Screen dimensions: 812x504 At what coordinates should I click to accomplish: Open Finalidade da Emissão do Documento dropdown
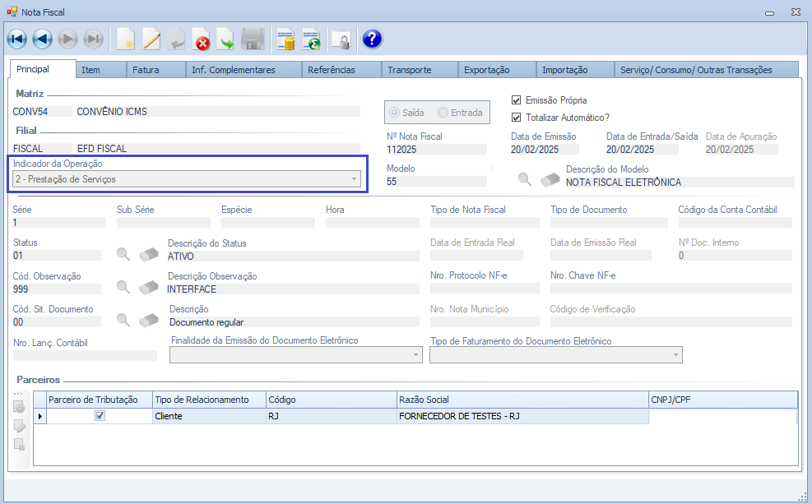click(x=415, y=354)
